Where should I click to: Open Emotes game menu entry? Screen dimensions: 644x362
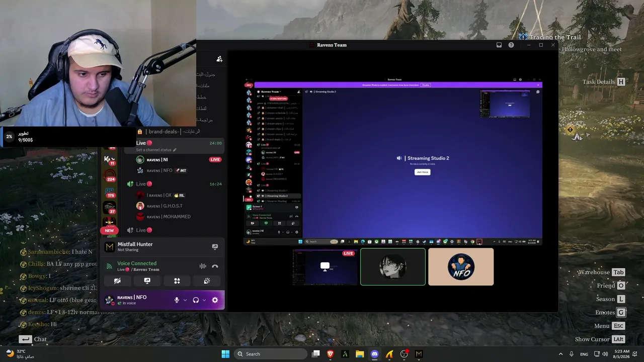pyautogui.click(x=610, y=313)
